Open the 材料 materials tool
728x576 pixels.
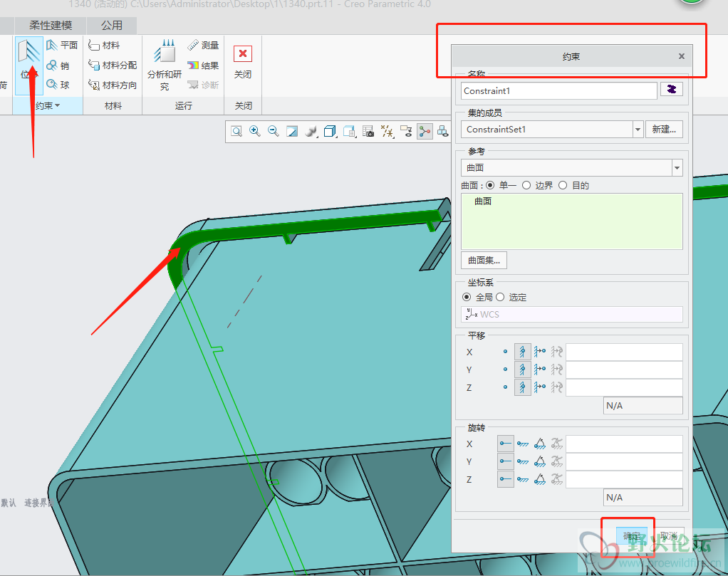tap(104, 45)
